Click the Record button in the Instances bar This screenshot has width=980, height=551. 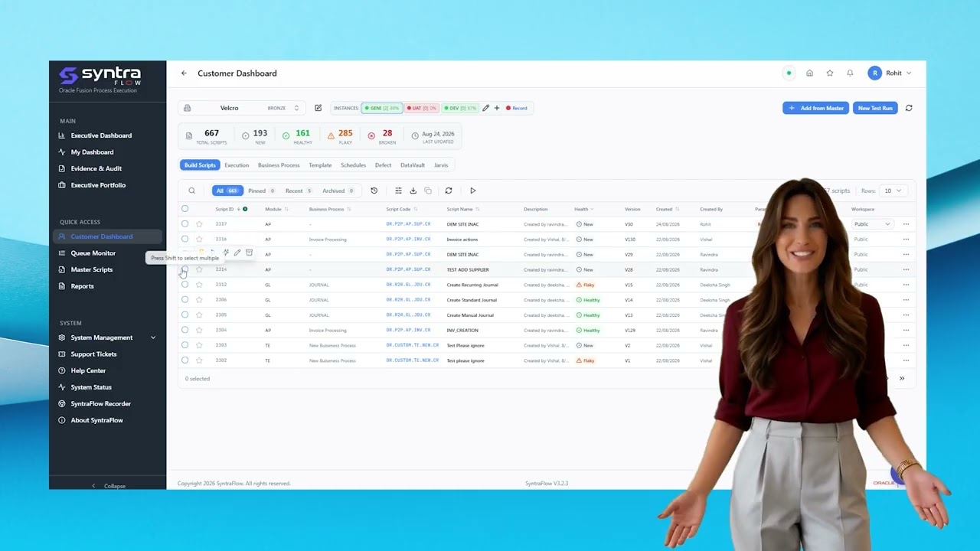[x=517, y=108]
